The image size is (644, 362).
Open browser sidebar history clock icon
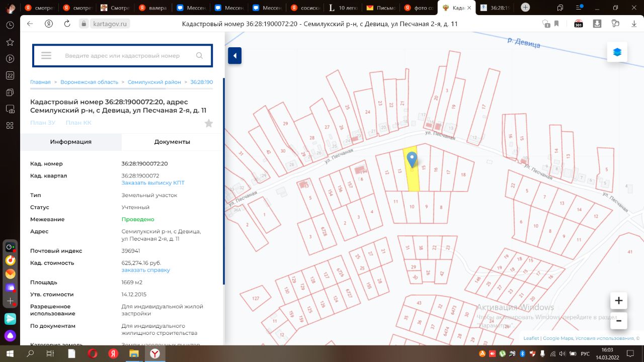tap(10, 25)
